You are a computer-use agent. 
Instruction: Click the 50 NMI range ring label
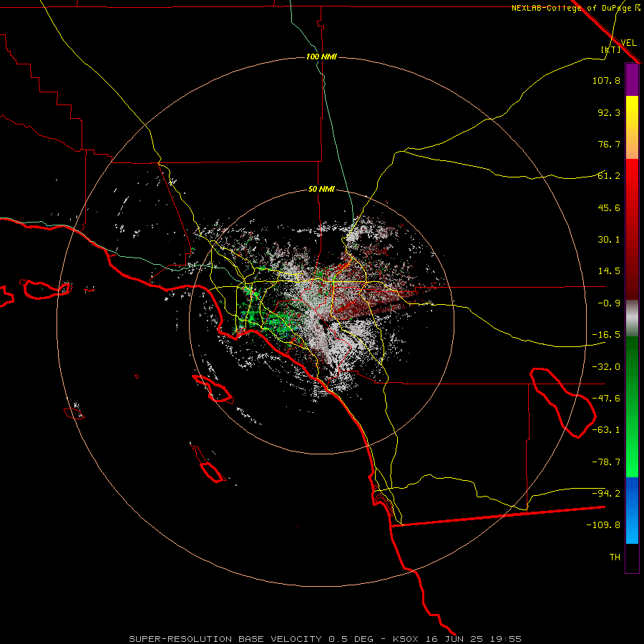321,190
